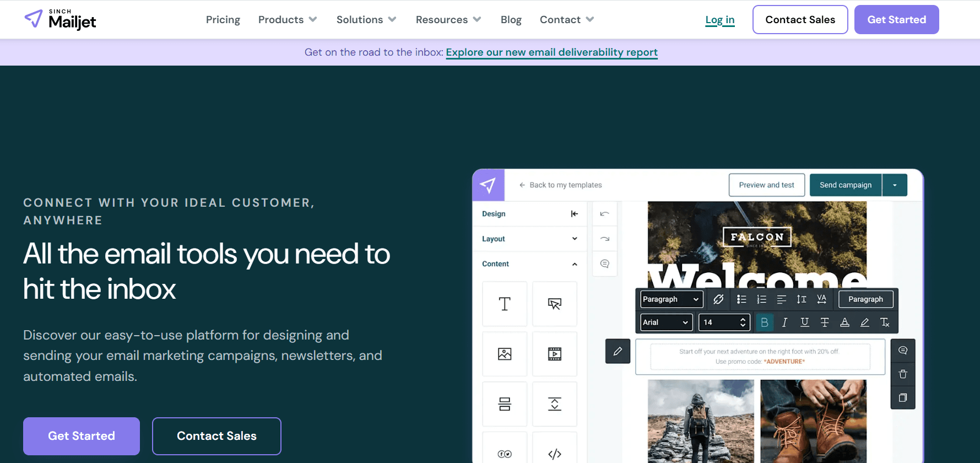Click the font color A icon
This screenshot has height=463, width=980.
(x=844, y=322)
